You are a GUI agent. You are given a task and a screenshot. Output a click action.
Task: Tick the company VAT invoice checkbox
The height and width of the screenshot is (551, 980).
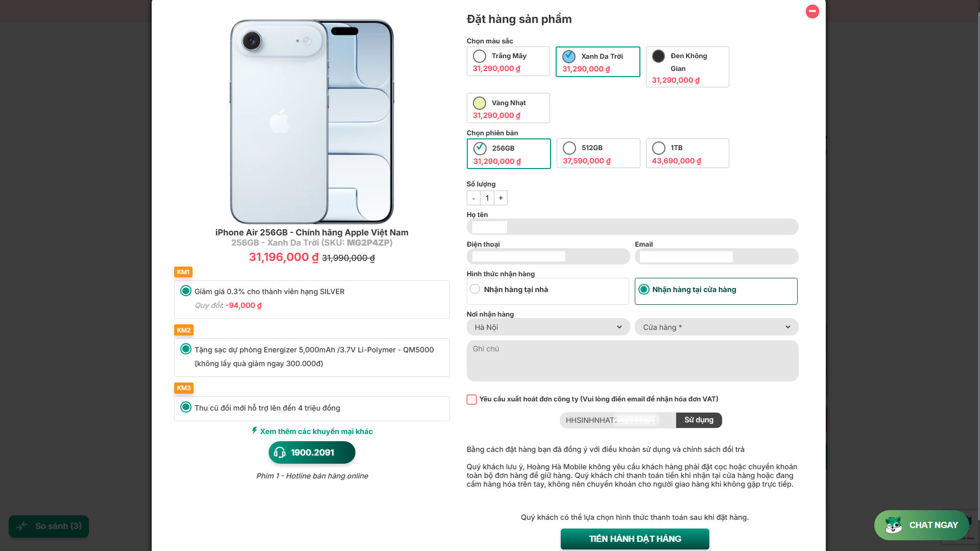pos(471,399)
